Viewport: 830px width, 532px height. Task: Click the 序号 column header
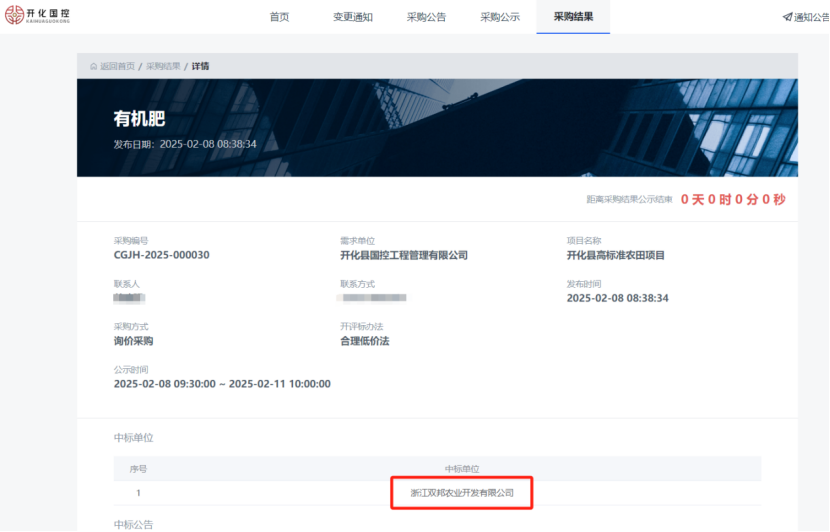138,469
